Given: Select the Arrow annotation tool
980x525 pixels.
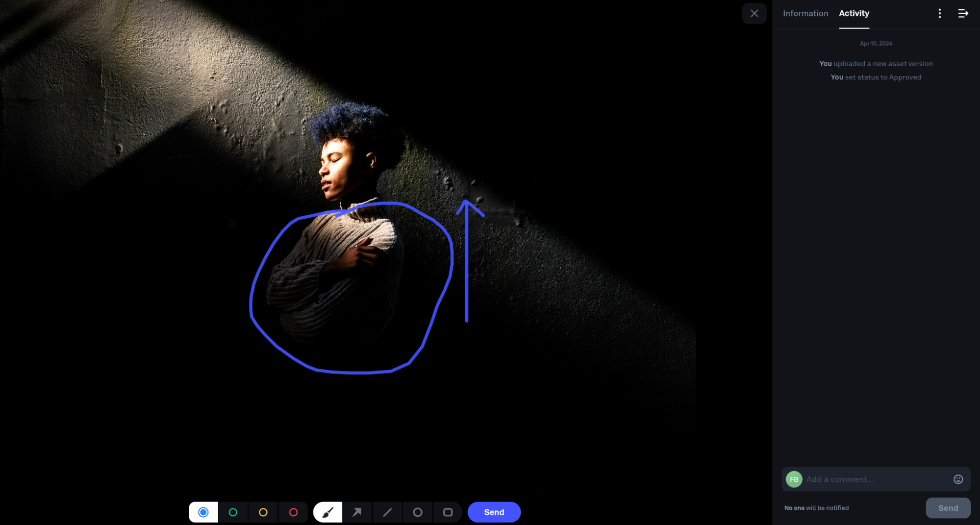Looking at the screenshot, I should coord(357,512).
